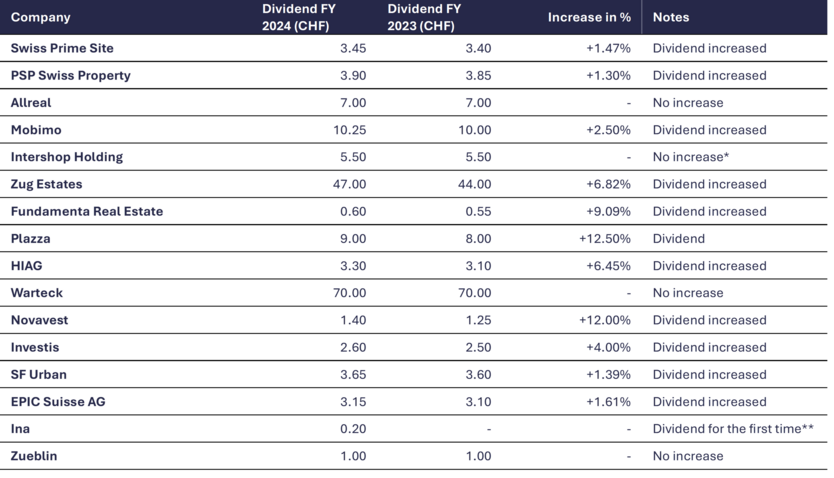The width and height of the screenshot is (834, 478).
Task: Select the Ina company name
Action: point(20,429)
